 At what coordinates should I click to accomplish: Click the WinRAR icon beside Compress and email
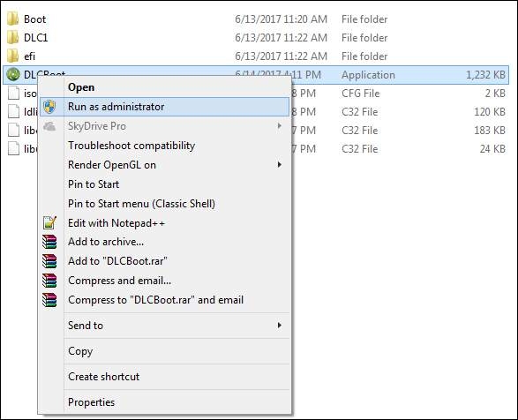(49, 281)
